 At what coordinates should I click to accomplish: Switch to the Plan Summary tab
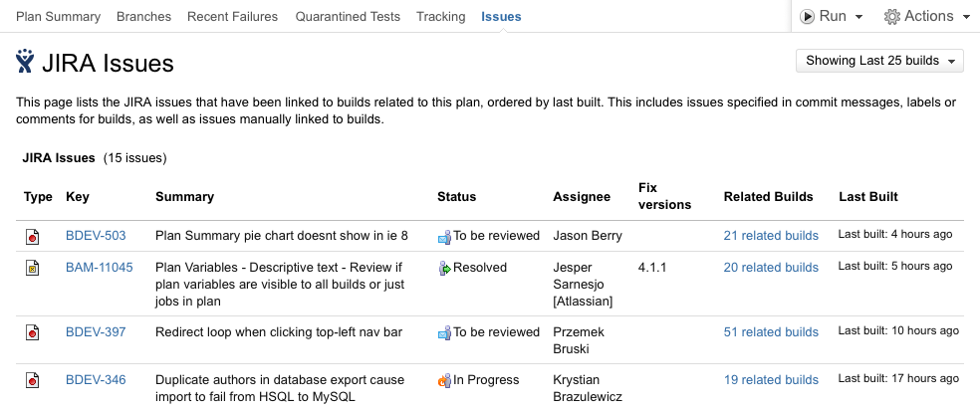point(58,17)
